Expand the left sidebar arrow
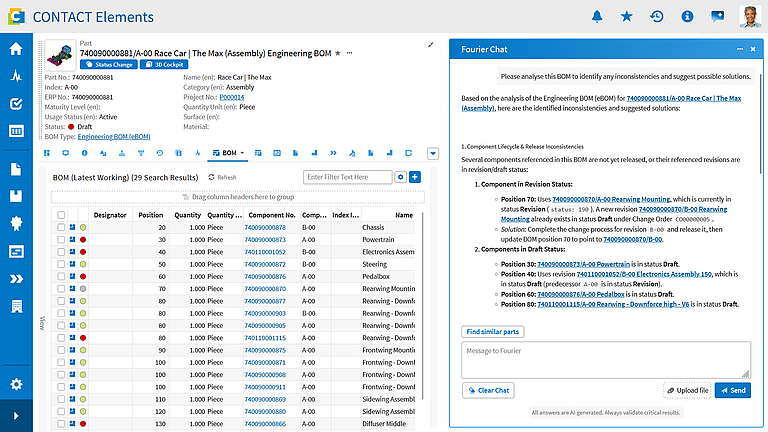The image size is (768, 432). pos(16,416)
